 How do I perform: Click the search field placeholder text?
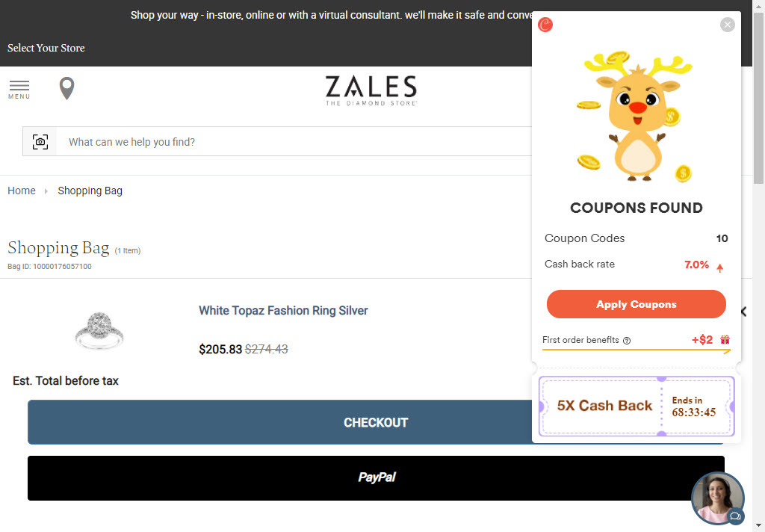tap(131, 142)
